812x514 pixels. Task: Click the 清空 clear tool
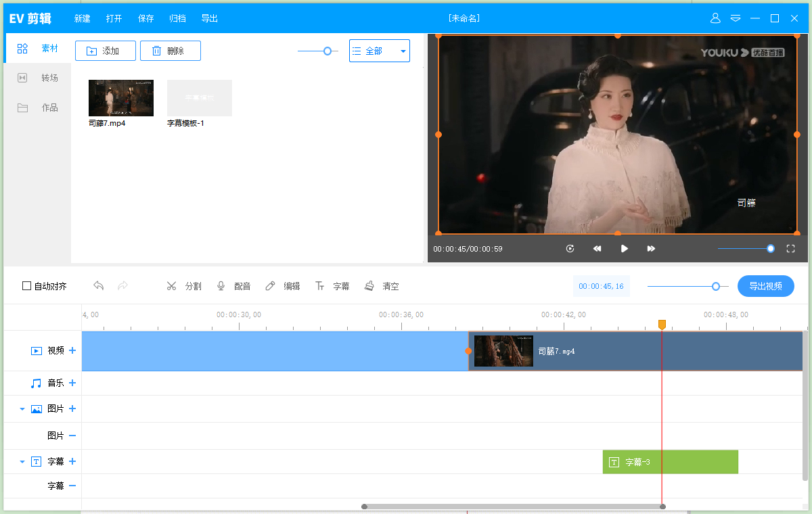coord(382,286)
